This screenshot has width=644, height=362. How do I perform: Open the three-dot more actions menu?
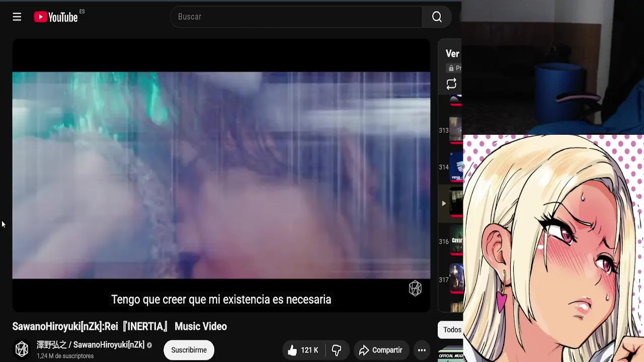tap(422, 350)
